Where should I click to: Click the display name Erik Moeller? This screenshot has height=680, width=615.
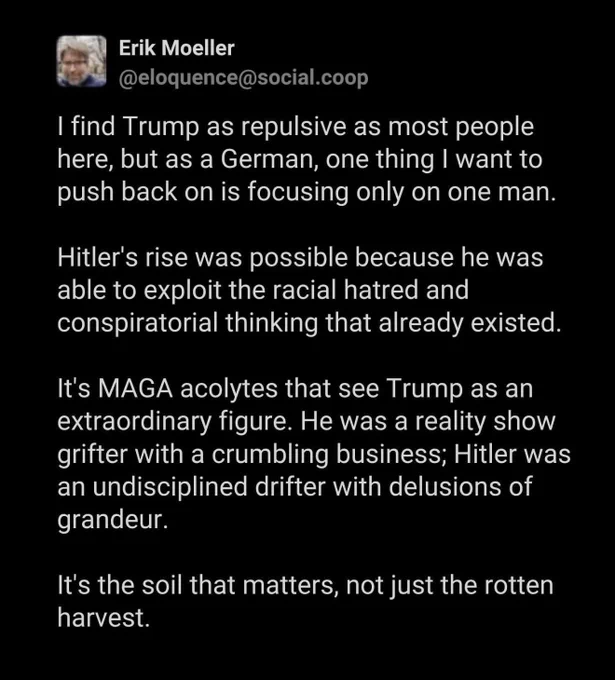pyautogui.click(x=177, y=48)
